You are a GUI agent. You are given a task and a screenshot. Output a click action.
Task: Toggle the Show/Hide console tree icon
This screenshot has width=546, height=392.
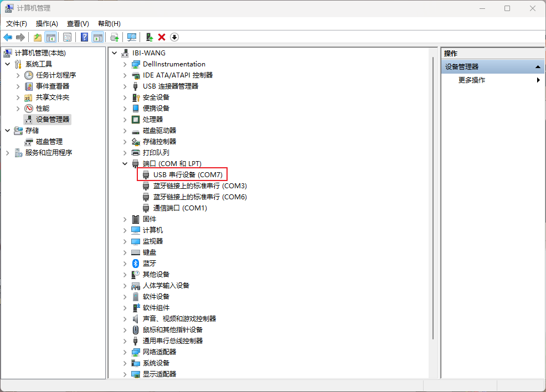(51, 37)
